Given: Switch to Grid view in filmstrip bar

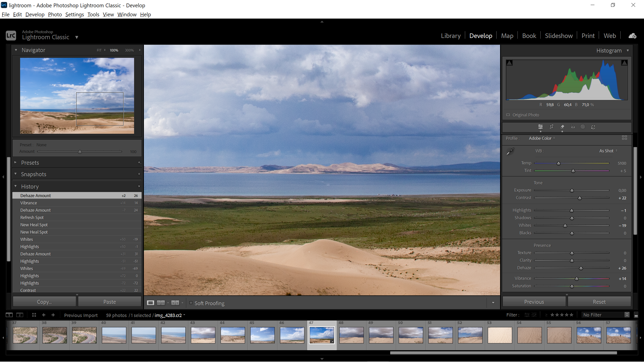Looking at the screenshot, I should click(x=34, y=315).
